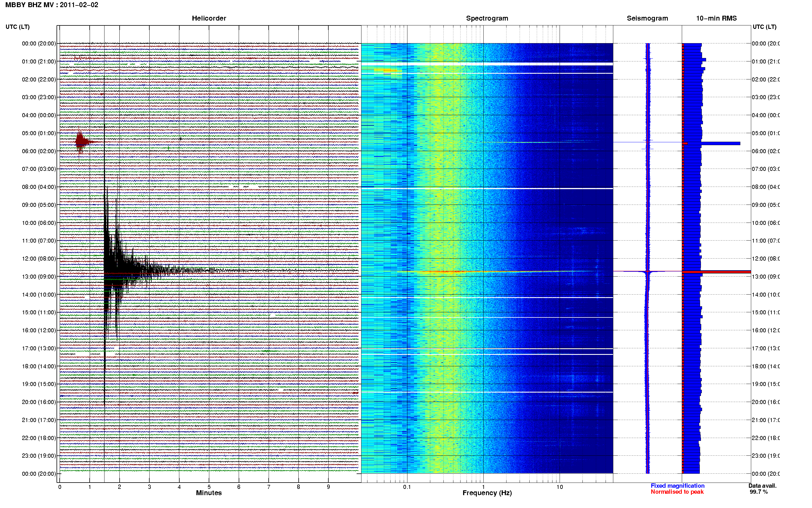Click the Minutes axis tick label "5"

pyautogui.click(x=209, y=487)
